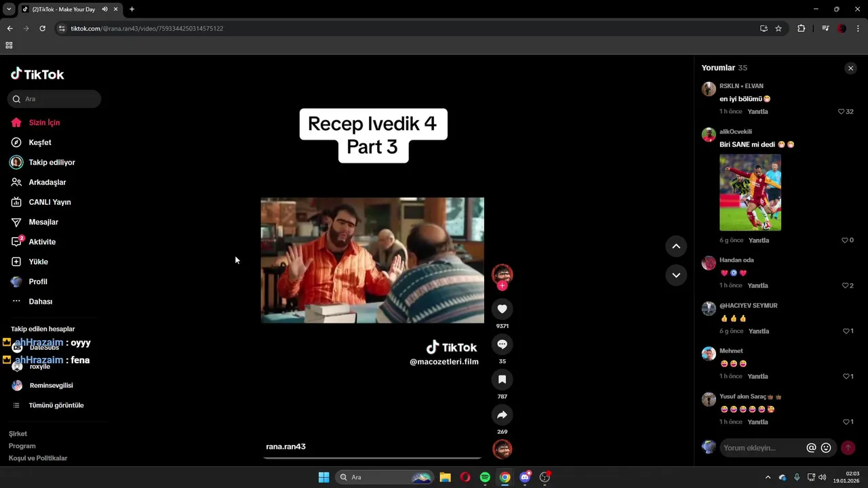This screenshot has width=868, height=488.
Task: Open Şirket footer link
Action: (18, 434)
